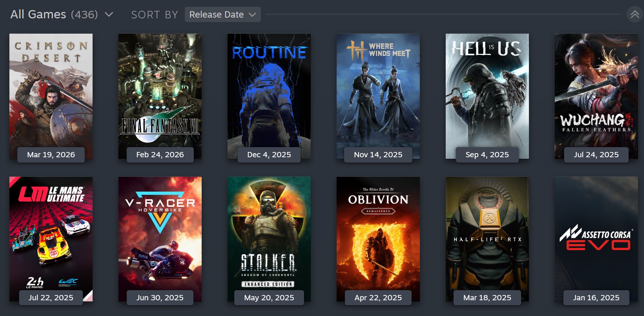This screenshot has width=644, height=316.
Task: Select the Oblivion Remastered cover
Action: (x=378, y=239)
